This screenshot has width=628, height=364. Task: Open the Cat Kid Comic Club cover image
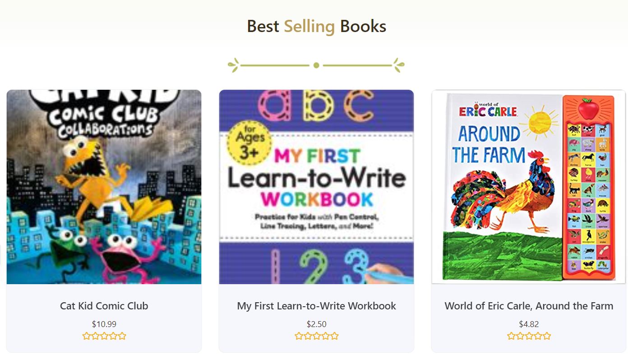[x=104, y=187]
